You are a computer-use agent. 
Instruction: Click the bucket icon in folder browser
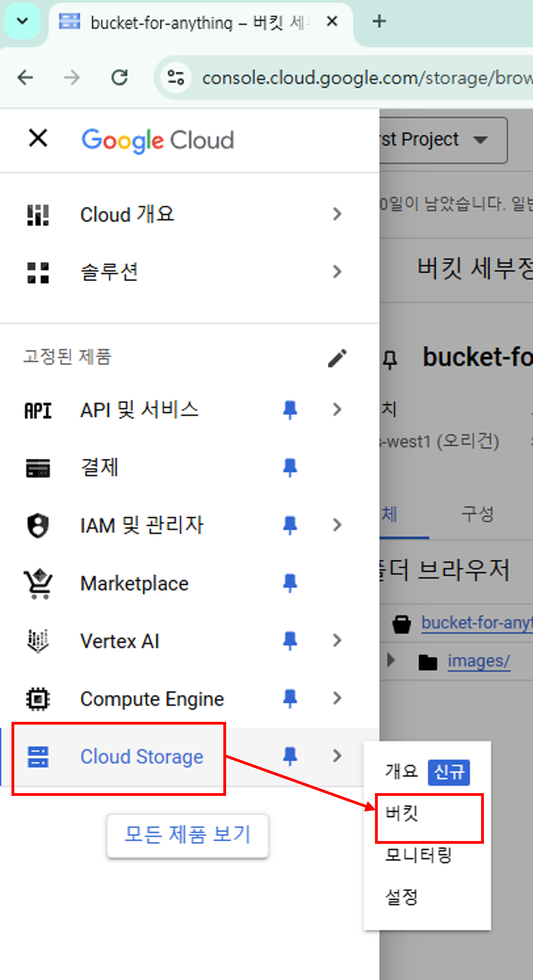pyautogui.click(x=402, y=624)
